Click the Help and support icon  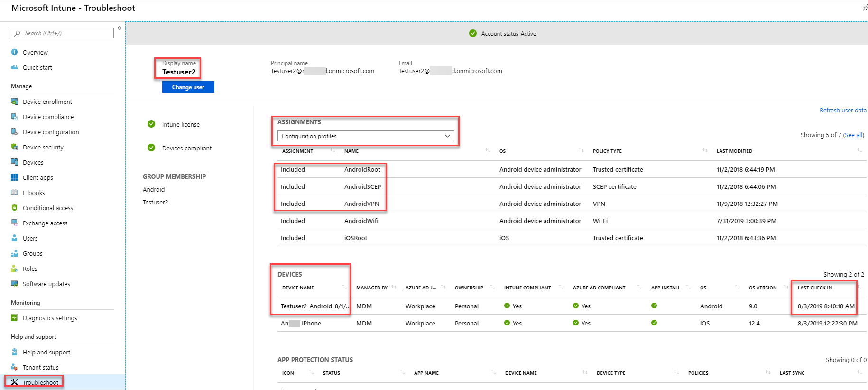point(15,352)
